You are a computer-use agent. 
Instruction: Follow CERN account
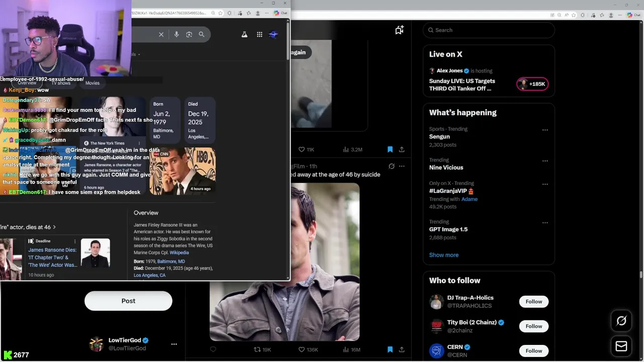(534, 351)
